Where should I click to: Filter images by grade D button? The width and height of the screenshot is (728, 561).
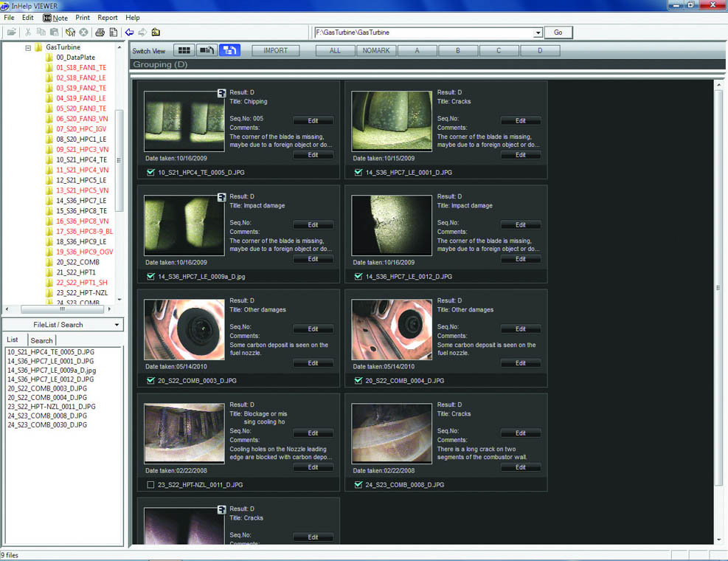click(540, 51)
